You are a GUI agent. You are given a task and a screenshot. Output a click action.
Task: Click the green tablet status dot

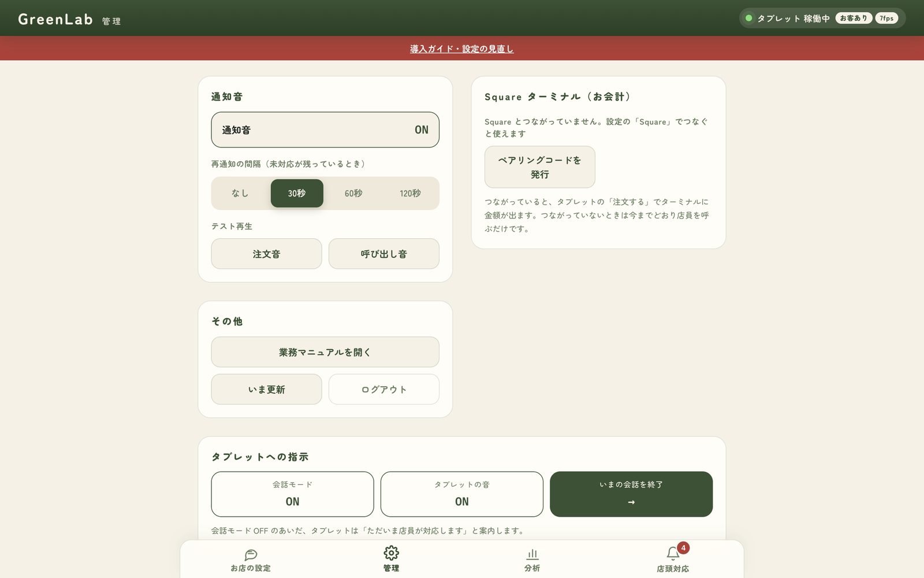click(748, 18)
